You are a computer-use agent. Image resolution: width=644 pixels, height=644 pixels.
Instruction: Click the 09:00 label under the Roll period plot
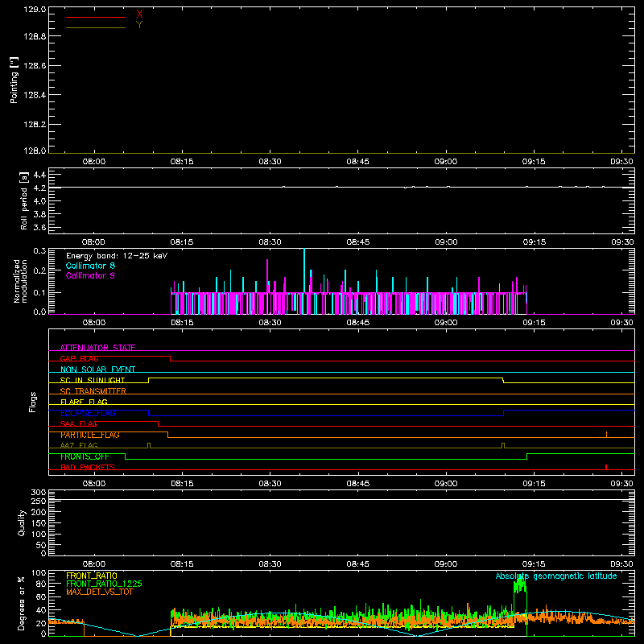pos(446,242)
